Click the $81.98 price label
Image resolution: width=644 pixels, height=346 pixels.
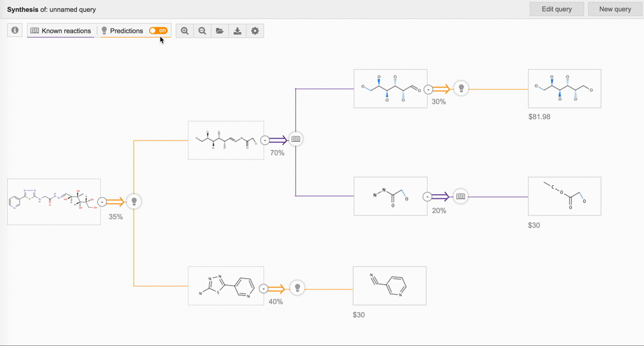click(539, 117)
